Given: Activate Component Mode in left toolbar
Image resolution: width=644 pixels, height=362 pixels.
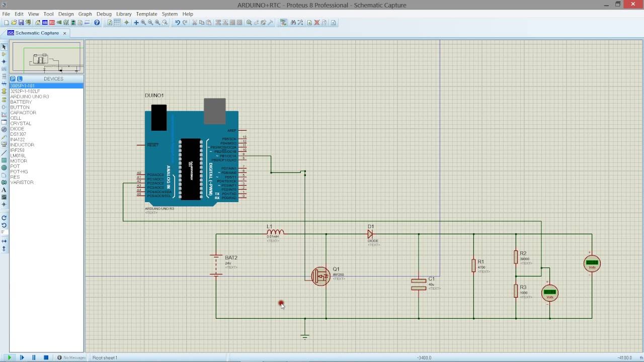Looking at the screenshot, I should [x=4, y=54].
